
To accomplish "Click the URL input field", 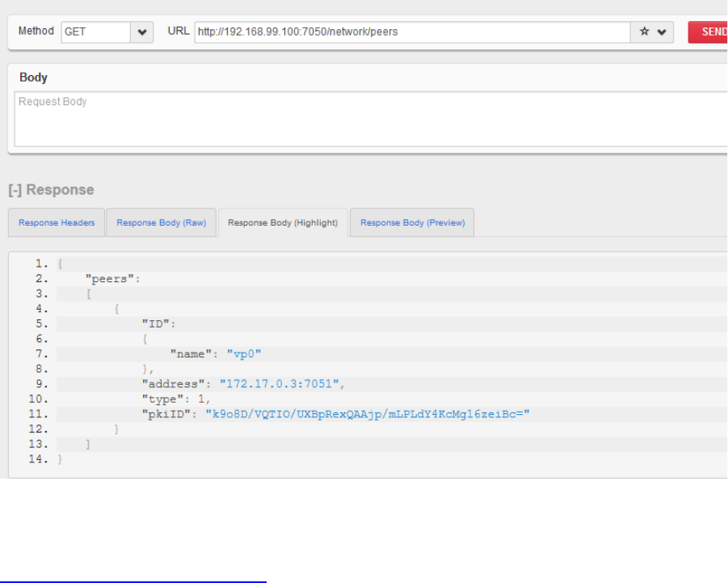I will coord(412,32).
